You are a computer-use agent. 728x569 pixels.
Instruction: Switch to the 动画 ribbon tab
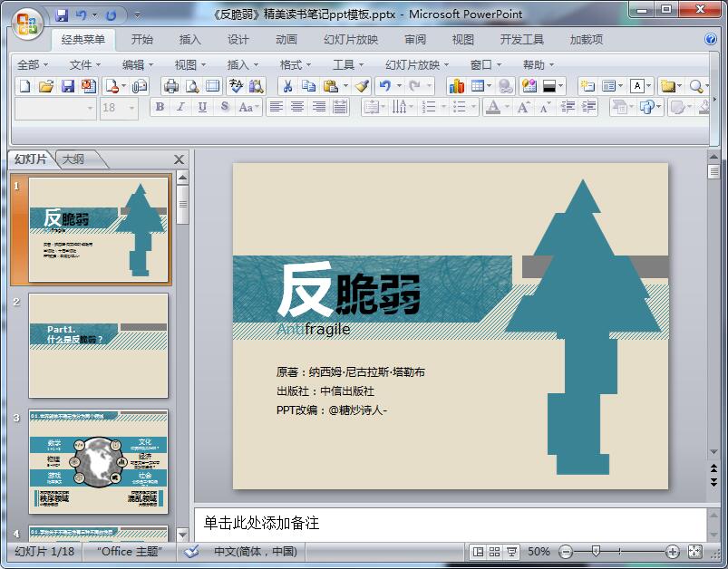[286, 40]
